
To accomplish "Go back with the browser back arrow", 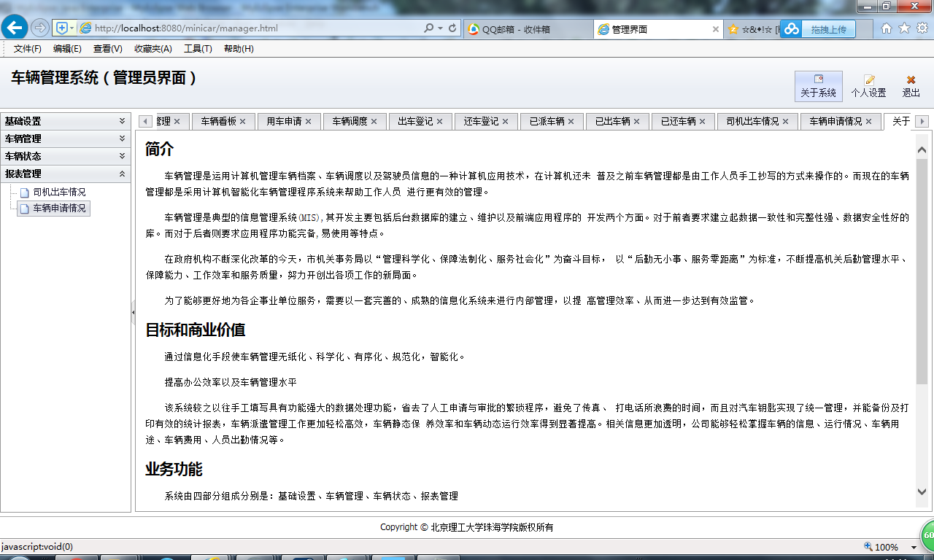I will [x=15, y=28].
